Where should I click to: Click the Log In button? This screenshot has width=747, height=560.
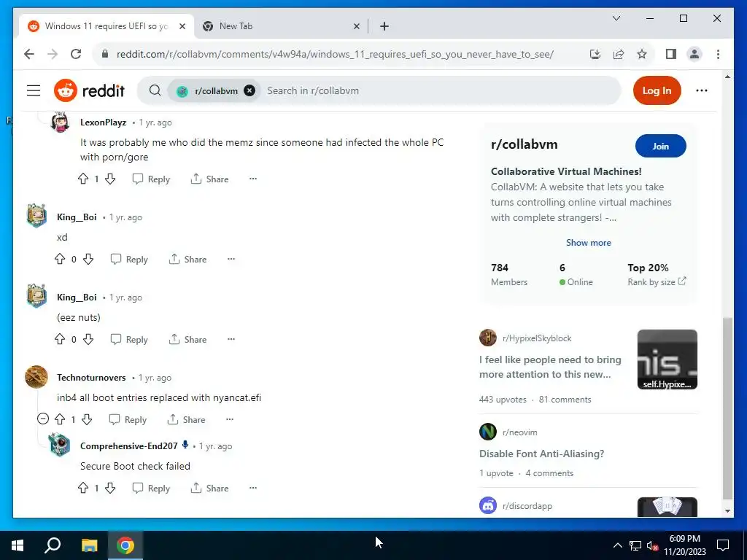pyautogui.click(x=657, y=90)
